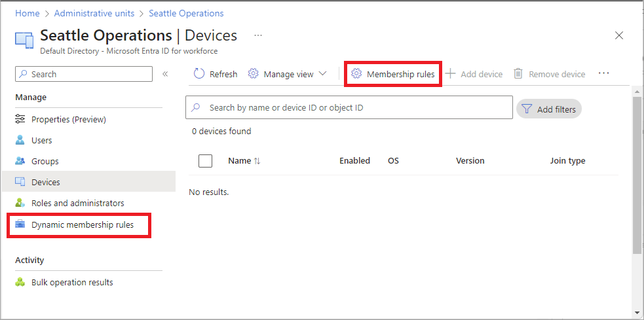
Task: Click the Membership rules gear icon
Action: pos(356,74)
